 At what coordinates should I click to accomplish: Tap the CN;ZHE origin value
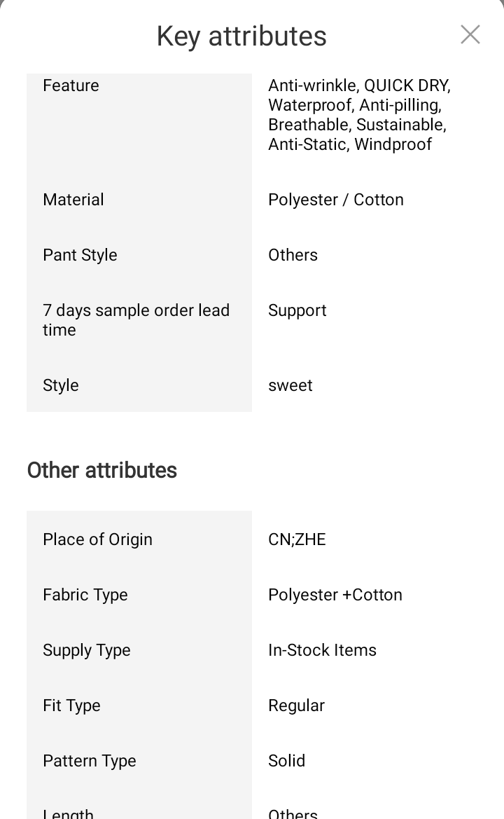pos(297,539)
